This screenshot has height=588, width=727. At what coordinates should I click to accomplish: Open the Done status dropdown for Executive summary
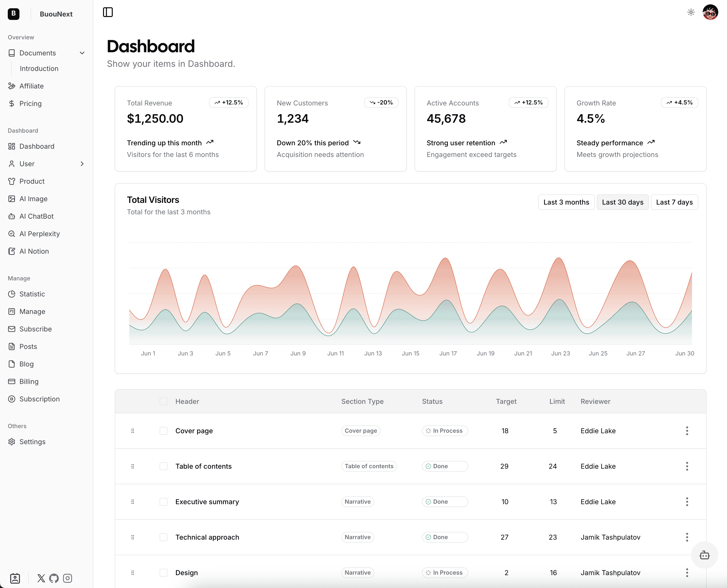pos(444,502)
